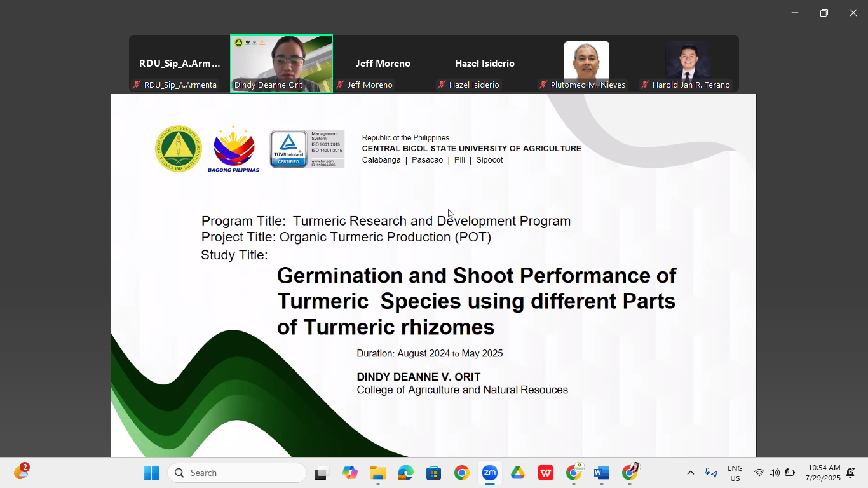
Task: Select the Jeff Moreno participant tile
Action: pos(383,64)
